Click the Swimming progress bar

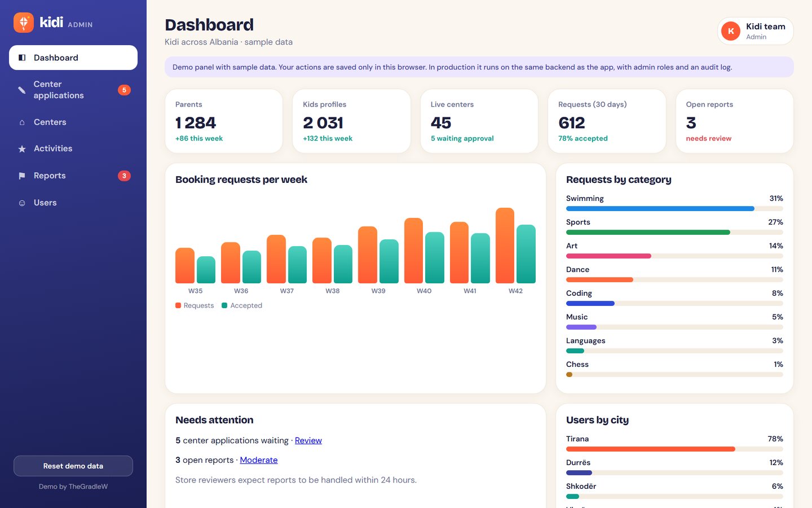pyautogui.click(x=674, y=209)
